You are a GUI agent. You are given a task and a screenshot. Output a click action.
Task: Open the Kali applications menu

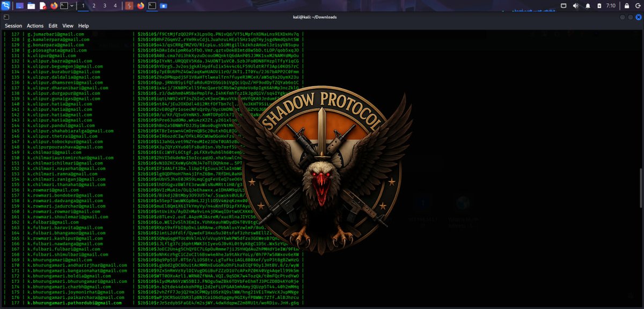[x=6, y=6]
